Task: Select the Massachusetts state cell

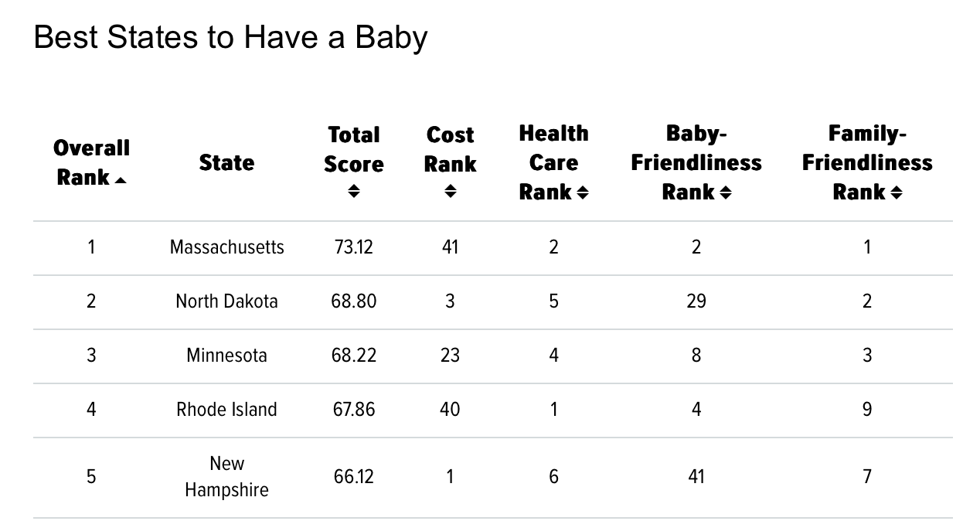Action: 226,247
